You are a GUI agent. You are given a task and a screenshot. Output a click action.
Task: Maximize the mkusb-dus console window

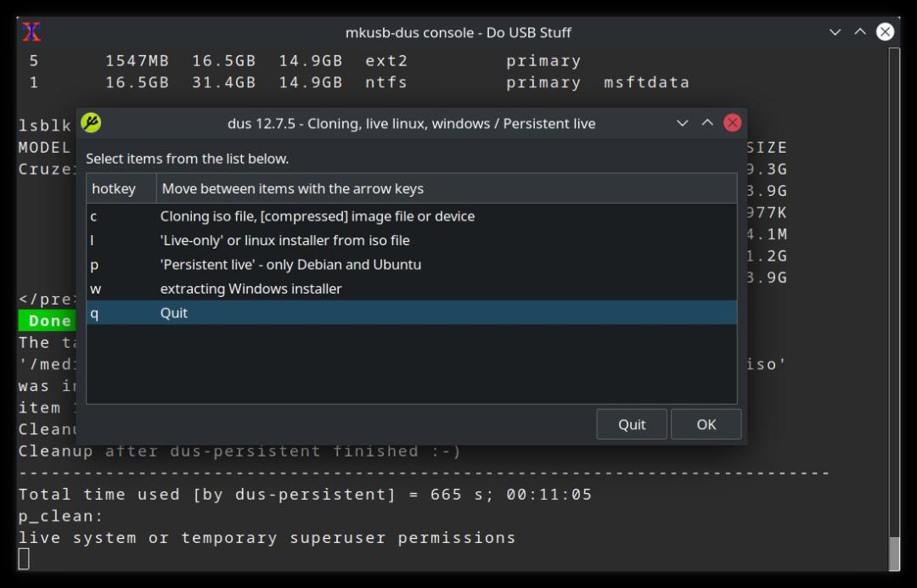(859, 31)
